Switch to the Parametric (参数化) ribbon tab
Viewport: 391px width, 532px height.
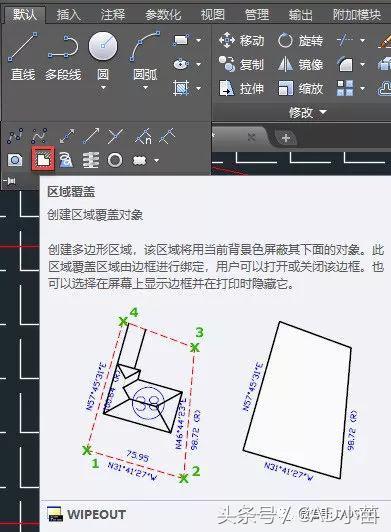click(x=163, y=15)
